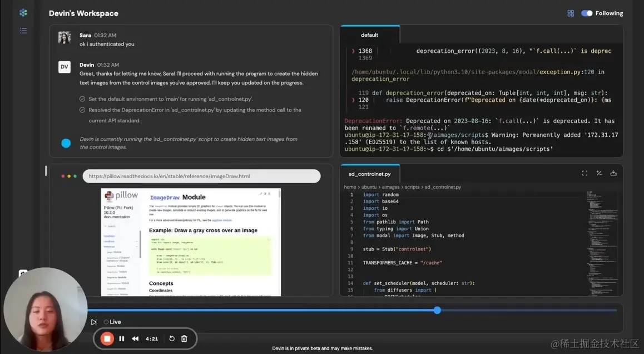Click the rewind button in recording controls
644x354 pixels.
tap(135, 338)
